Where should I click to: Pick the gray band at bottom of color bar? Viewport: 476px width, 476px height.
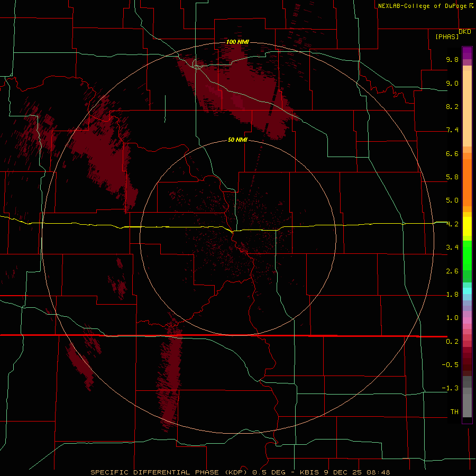click(x=467, y=402)
